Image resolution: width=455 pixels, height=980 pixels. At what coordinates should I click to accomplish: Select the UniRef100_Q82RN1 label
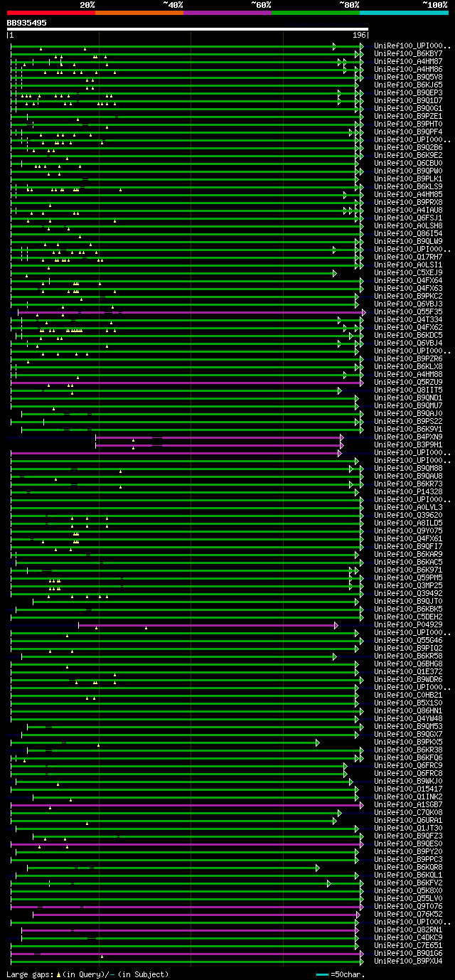tap(408, 930)
